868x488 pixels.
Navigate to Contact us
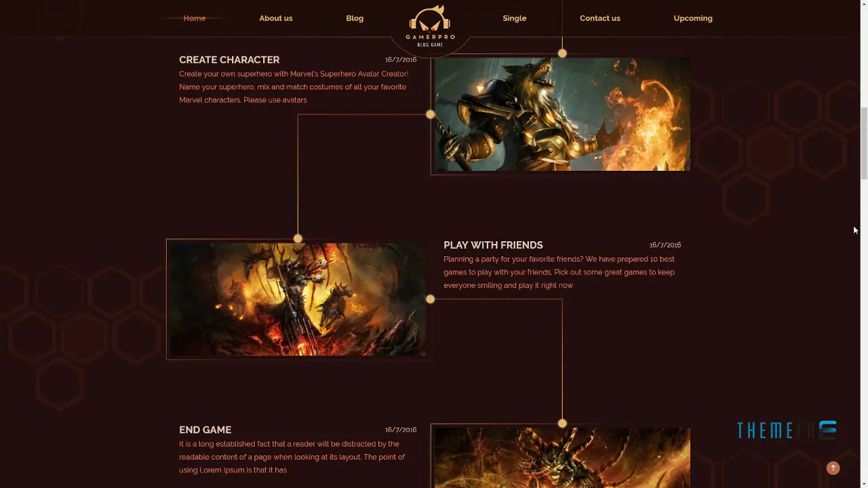tap(600, 18)
